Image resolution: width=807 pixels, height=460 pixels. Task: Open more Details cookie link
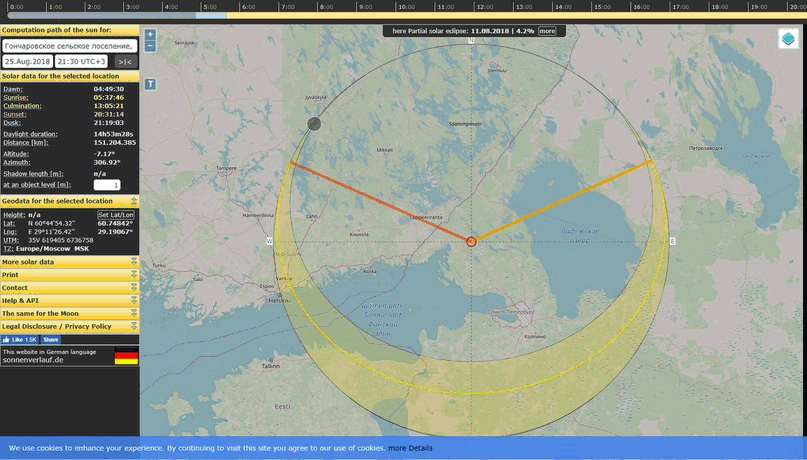[x=410, y=448]
